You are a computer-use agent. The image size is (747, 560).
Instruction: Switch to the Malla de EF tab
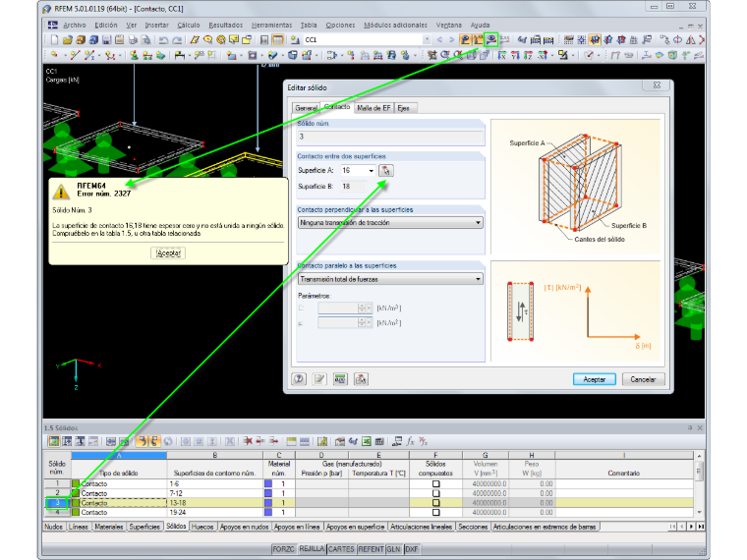tap(373, 108)
